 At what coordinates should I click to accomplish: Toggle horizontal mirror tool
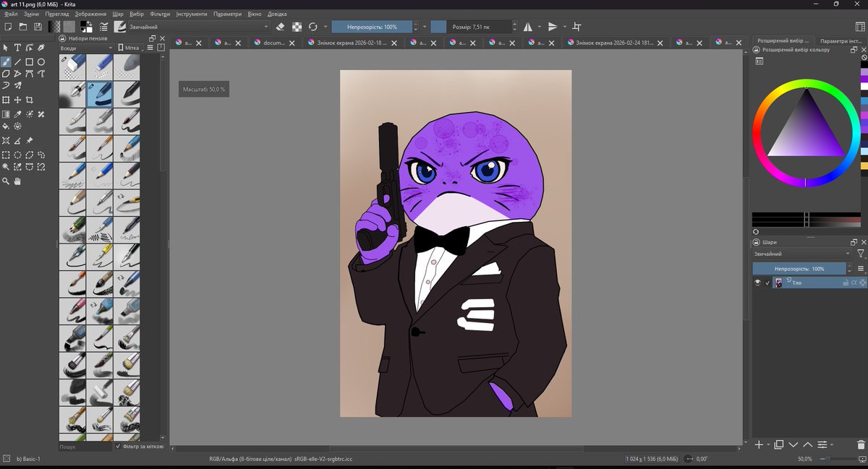click(527, 27)
